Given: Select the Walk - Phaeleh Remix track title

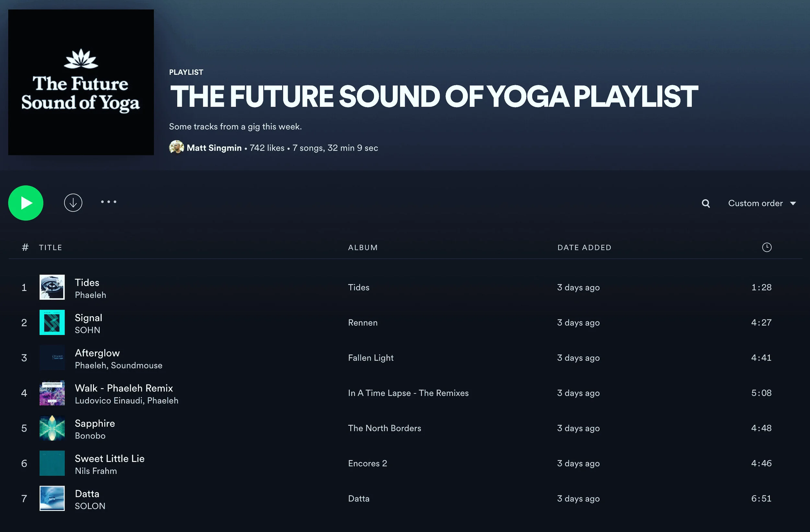Looking at the screenshot, I should (124, 388).
